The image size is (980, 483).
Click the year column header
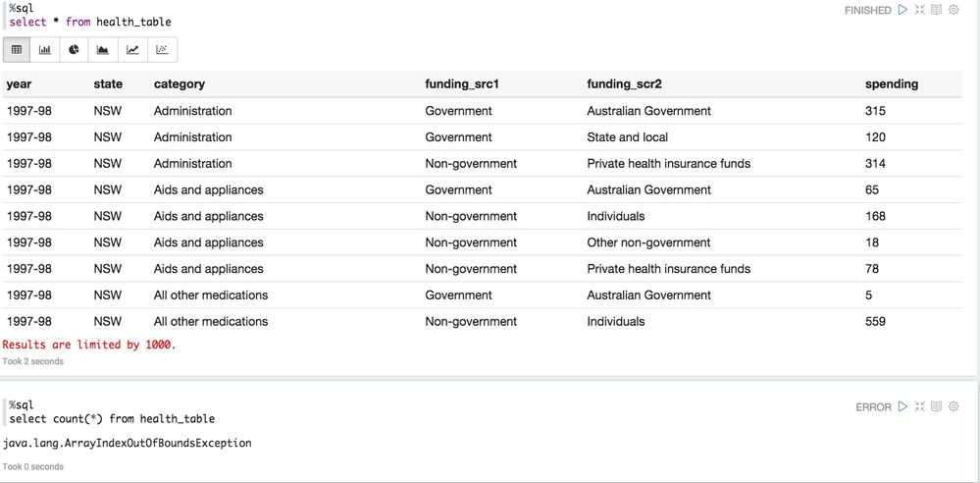20,84
